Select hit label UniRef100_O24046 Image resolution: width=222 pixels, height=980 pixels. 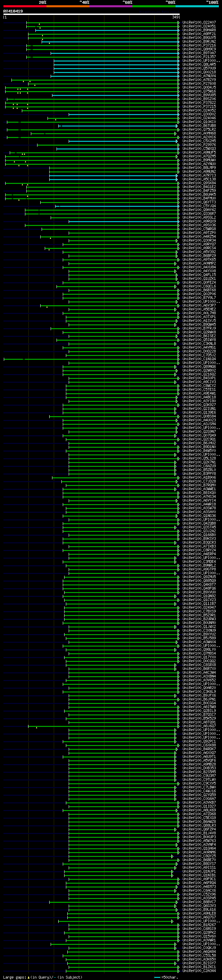click(x=199, y=118)
